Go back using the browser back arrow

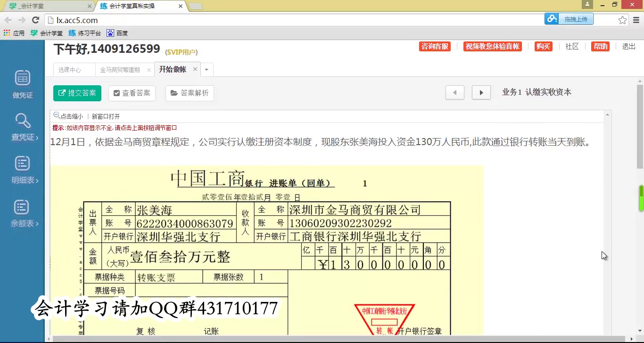coord(8,20)
